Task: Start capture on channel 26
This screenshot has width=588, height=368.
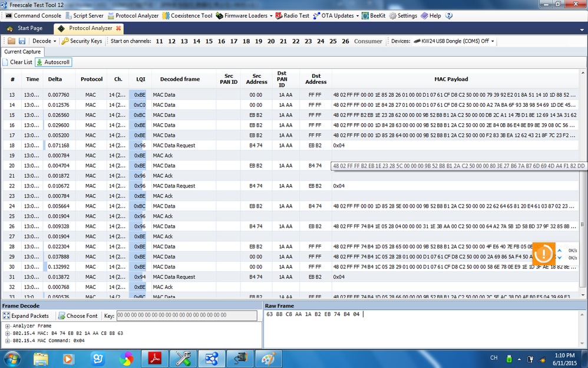Action: pos(345,41)
